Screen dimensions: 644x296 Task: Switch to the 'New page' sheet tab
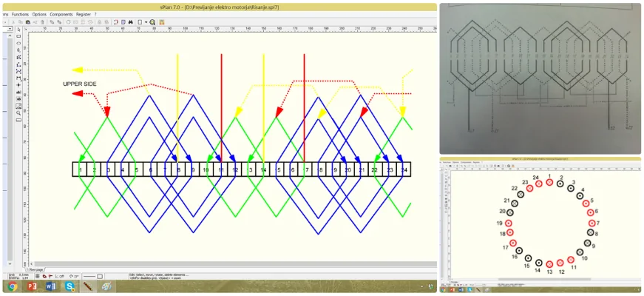coord(37,269)
